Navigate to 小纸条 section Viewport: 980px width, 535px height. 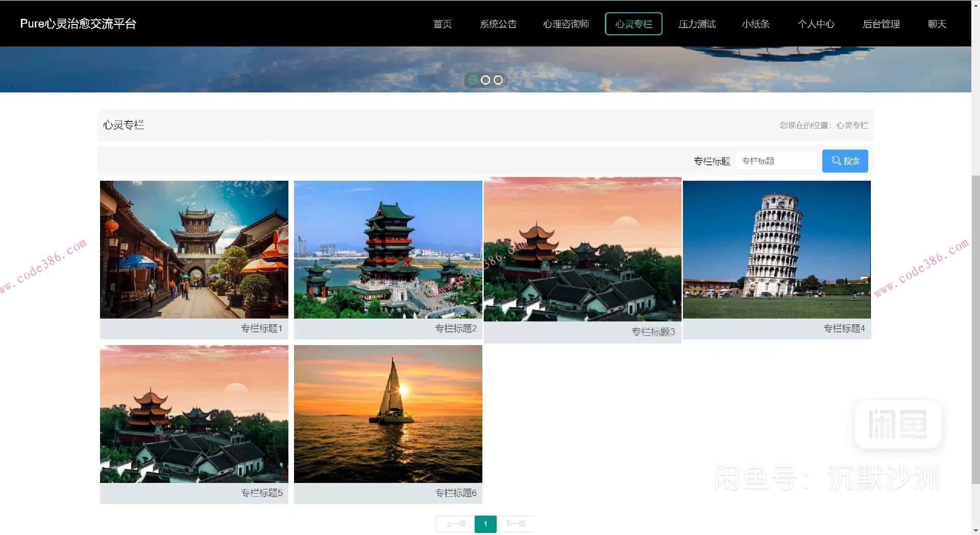click(x=755, y=24)
